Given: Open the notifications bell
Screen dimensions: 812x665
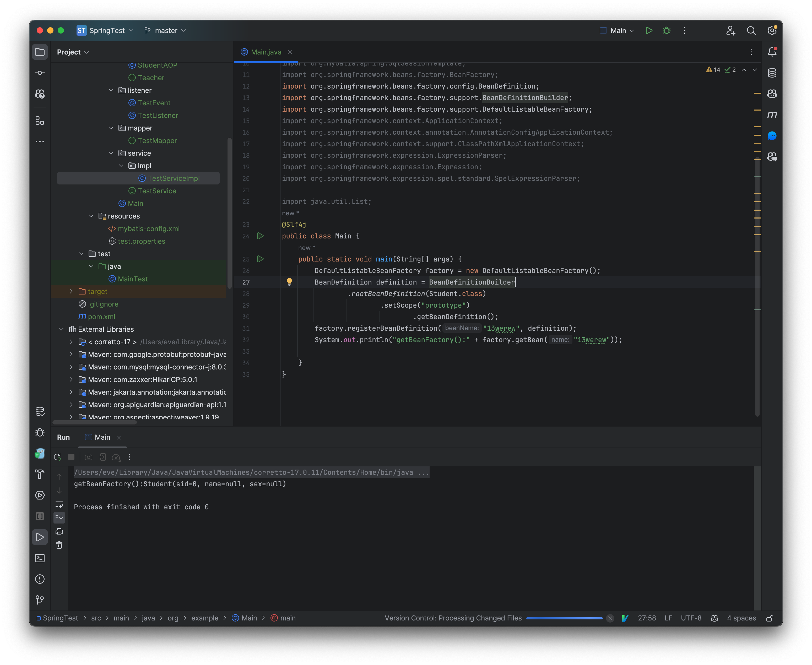Looking at the screenshot, I should 772,52.
